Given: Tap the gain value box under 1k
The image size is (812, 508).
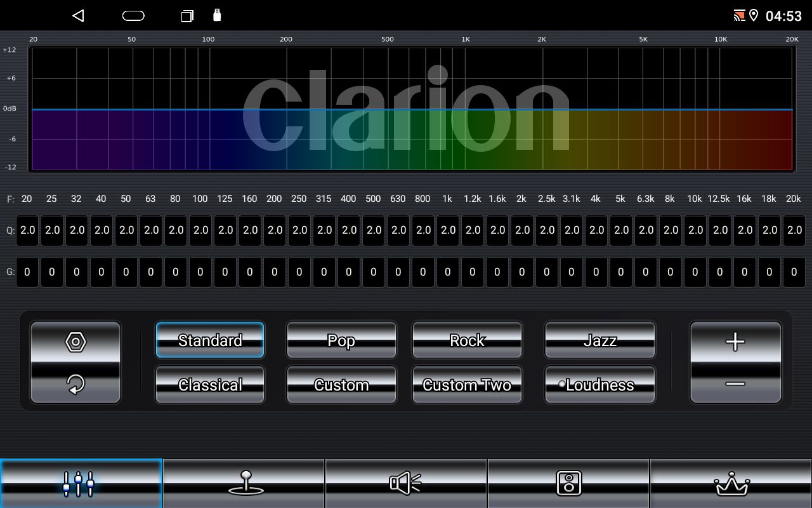Looking at the screenshot, I should 447,272.
